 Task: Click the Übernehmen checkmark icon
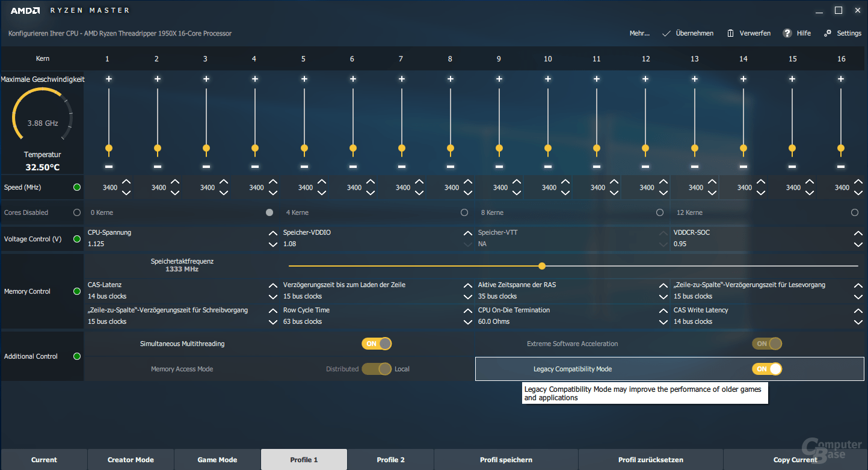[x=666, y=33]
